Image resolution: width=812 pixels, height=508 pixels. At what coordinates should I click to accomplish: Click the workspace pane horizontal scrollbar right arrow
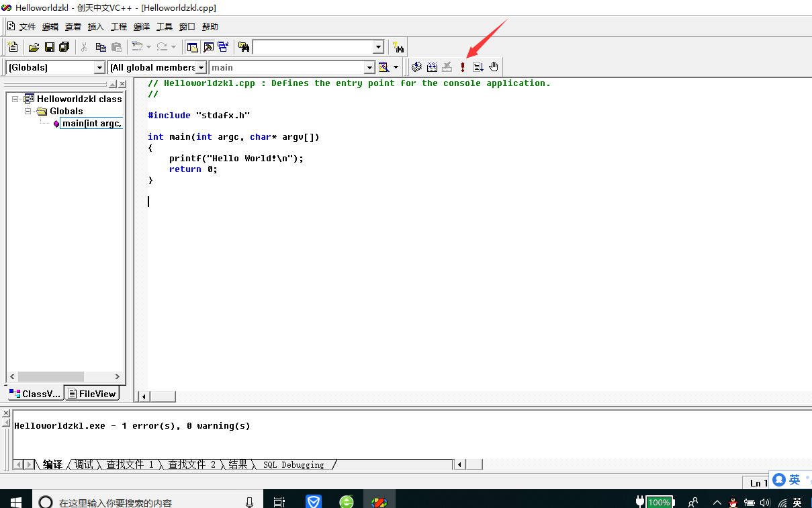click(118, 377)
